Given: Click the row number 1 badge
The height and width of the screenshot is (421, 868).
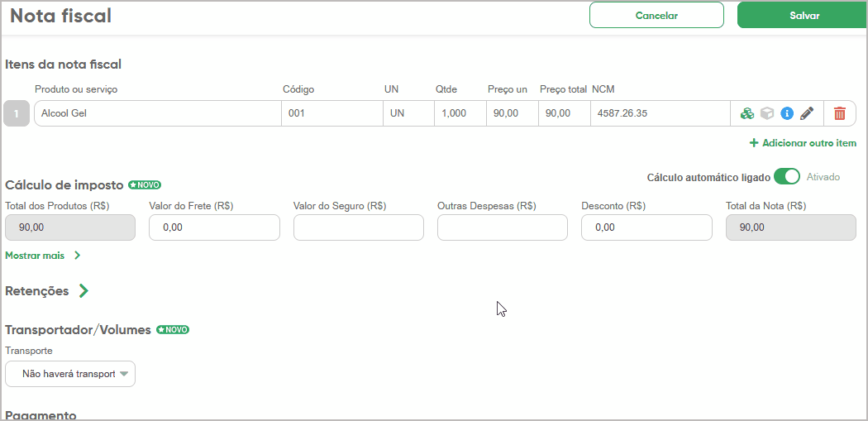Looking at the screenshot, I should (x=17, y=113).
